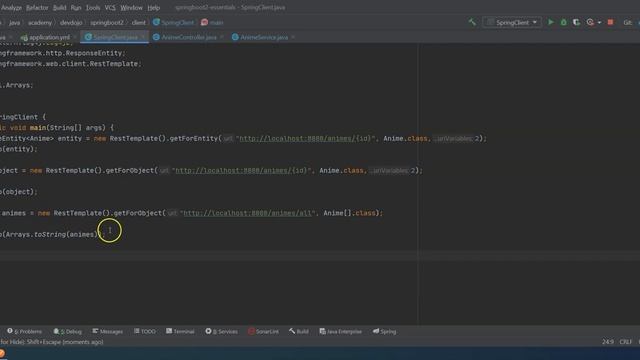Click the springboot2 breadcrumb

(x=107, y=22)
